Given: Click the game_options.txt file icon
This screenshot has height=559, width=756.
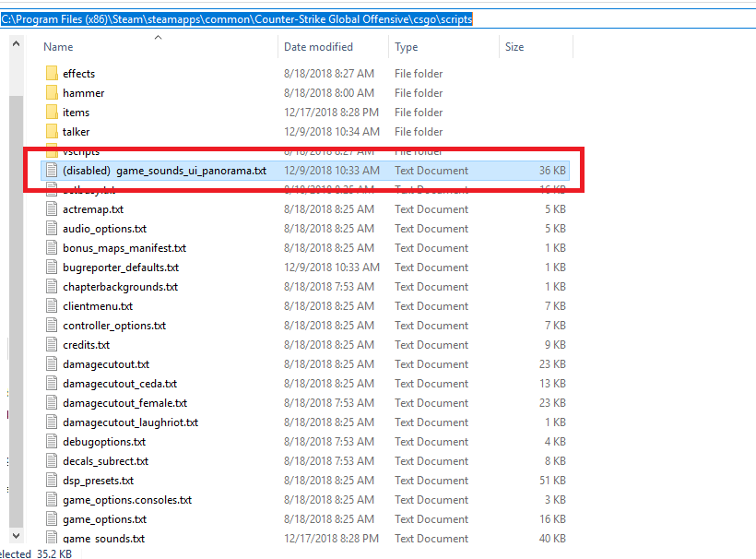Looking at the screenshot, I should tap(52, 519).
